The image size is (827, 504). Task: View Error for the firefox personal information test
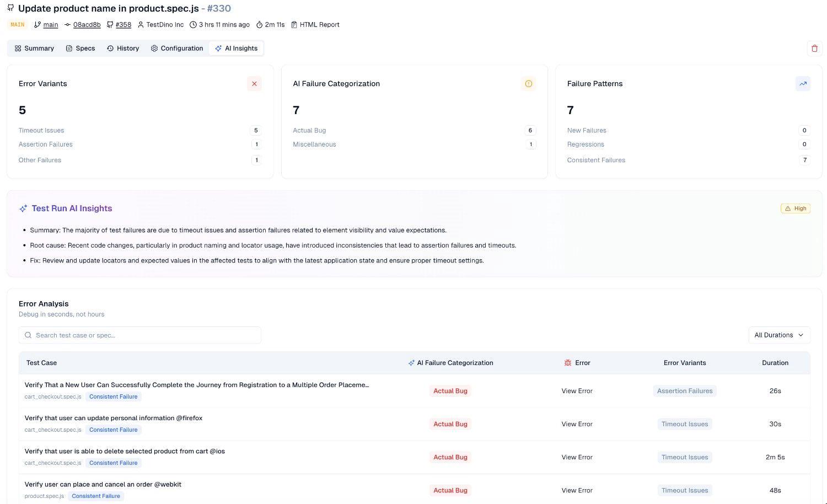pyautogui.click(x=577, y=424)
